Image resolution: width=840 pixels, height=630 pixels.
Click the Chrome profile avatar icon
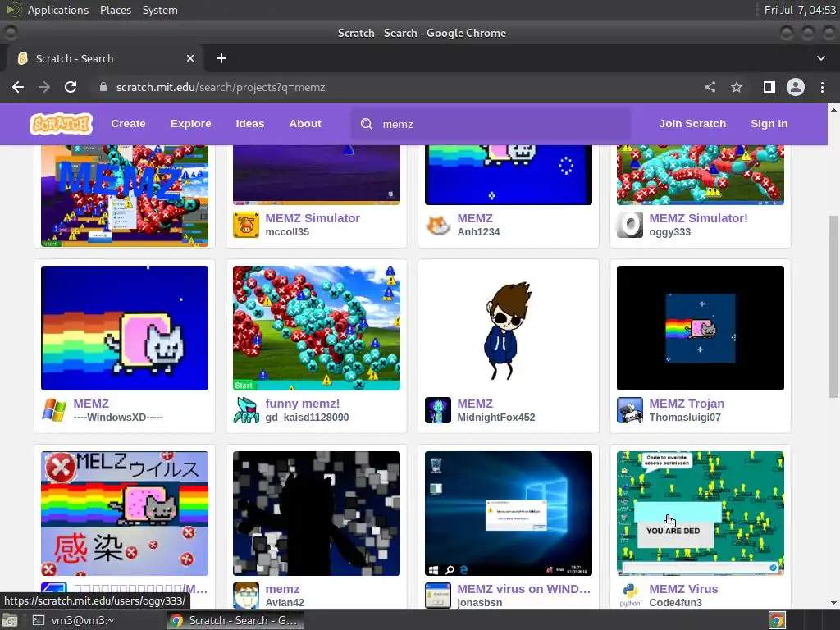[x=796, y=87]
